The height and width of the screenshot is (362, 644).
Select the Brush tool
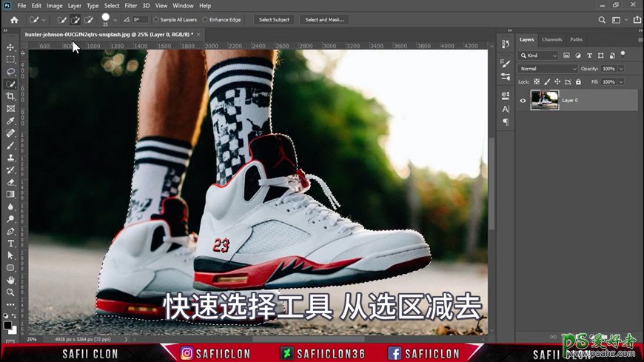point(10,145)
